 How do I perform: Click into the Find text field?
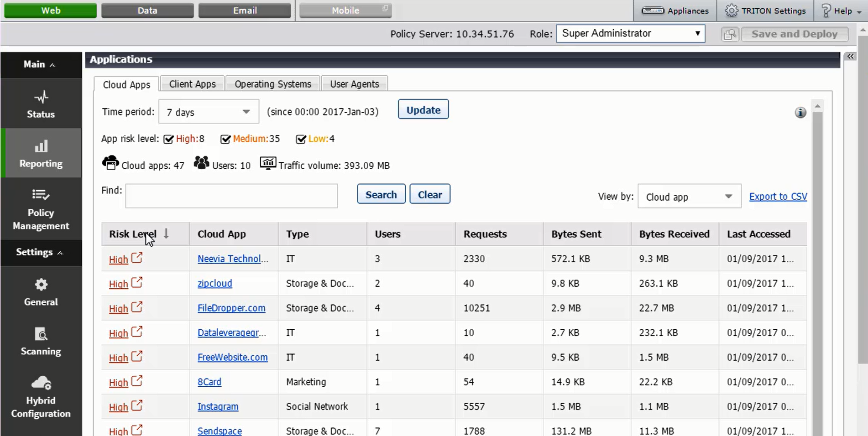coord(231,196)
